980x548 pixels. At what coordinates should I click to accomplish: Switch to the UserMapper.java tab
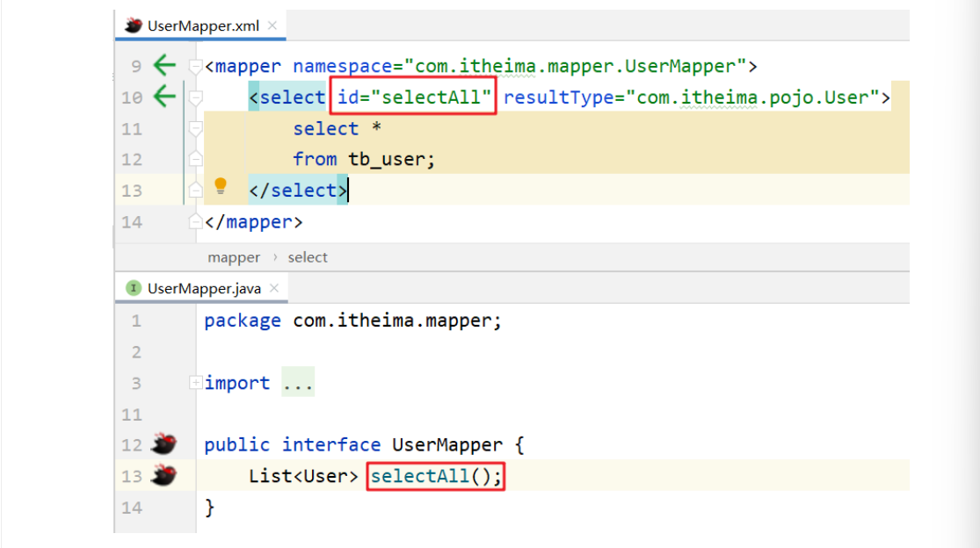(x=201, y=288)
